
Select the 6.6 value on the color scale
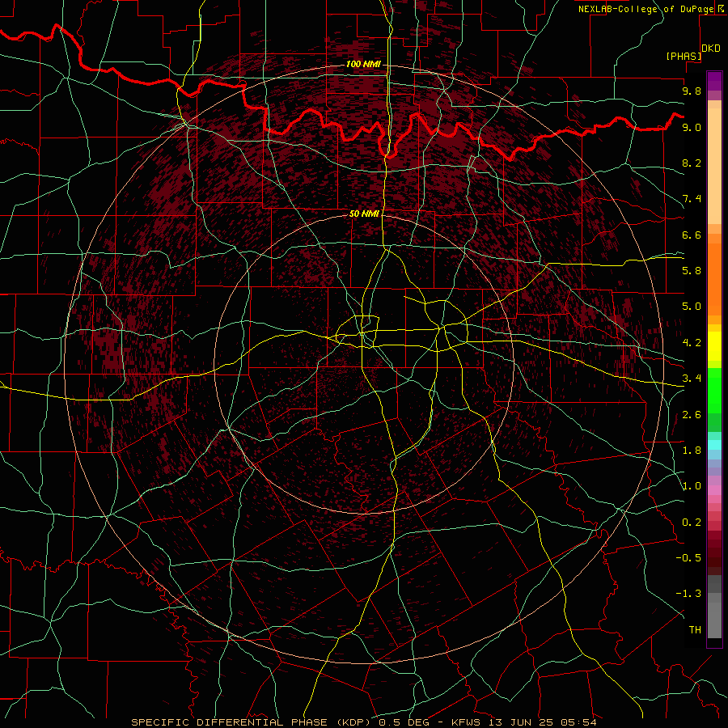[692, 235]
